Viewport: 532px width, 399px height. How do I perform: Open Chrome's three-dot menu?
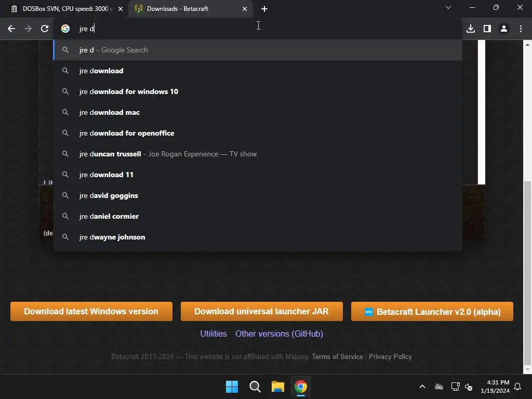click(x=521, y=29)
